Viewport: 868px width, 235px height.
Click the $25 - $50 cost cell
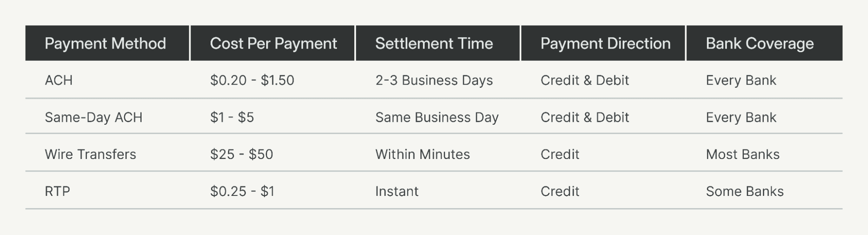tap(241, 154)
